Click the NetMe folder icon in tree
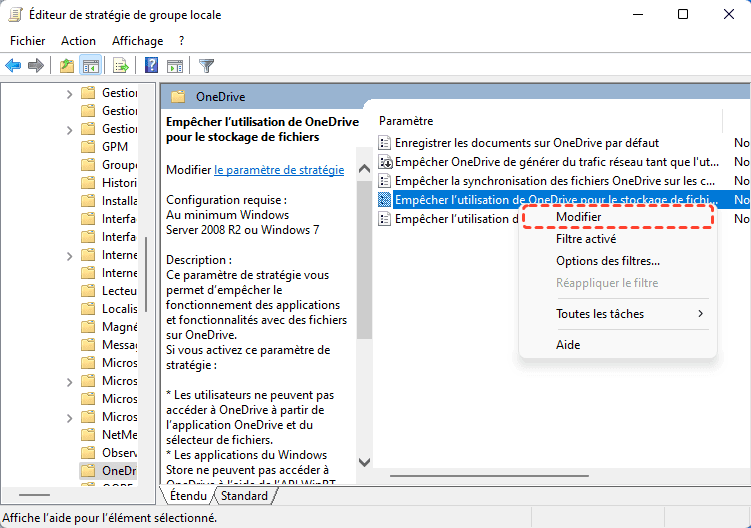 coord(88,435)
